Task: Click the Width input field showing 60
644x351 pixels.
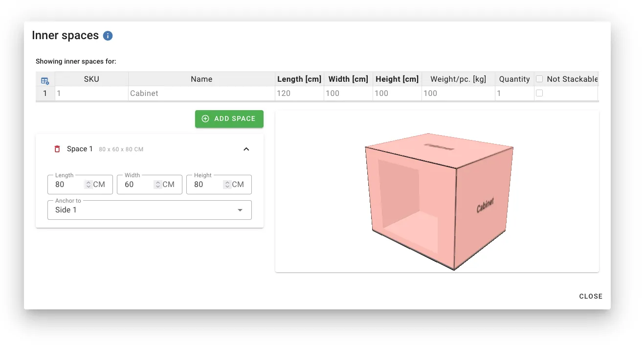Action: [x=134, y=185]
